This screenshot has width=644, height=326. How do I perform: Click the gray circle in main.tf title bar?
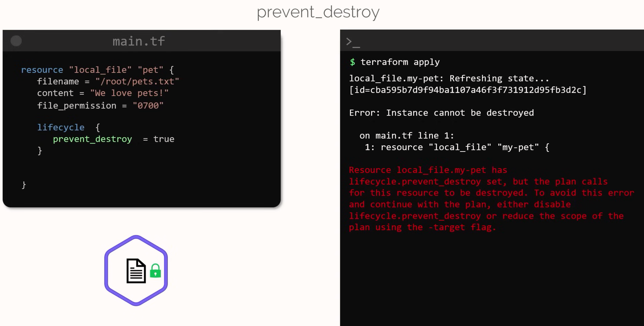click(16, 41)
